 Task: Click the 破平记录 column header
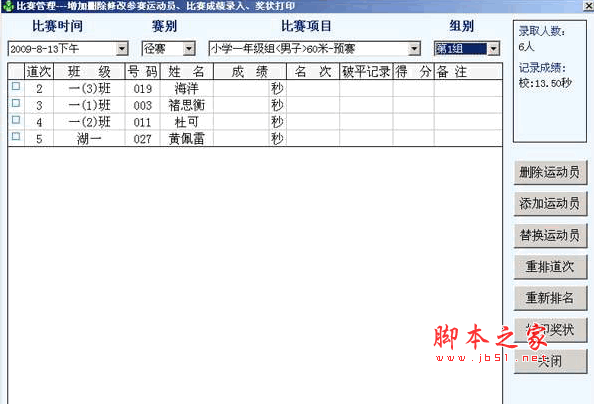(x=366, y=71)
